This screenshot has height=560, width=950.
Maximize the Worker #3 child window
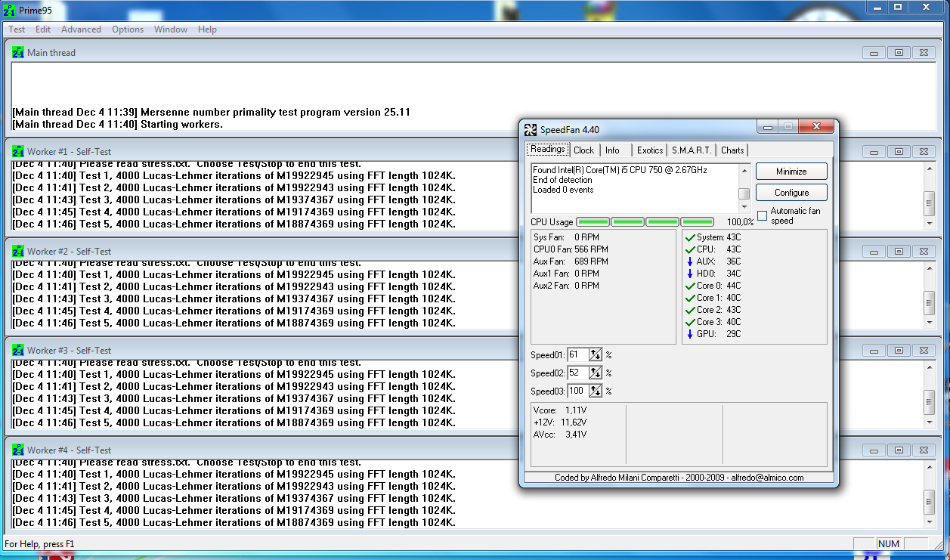[x=899, y=351]
